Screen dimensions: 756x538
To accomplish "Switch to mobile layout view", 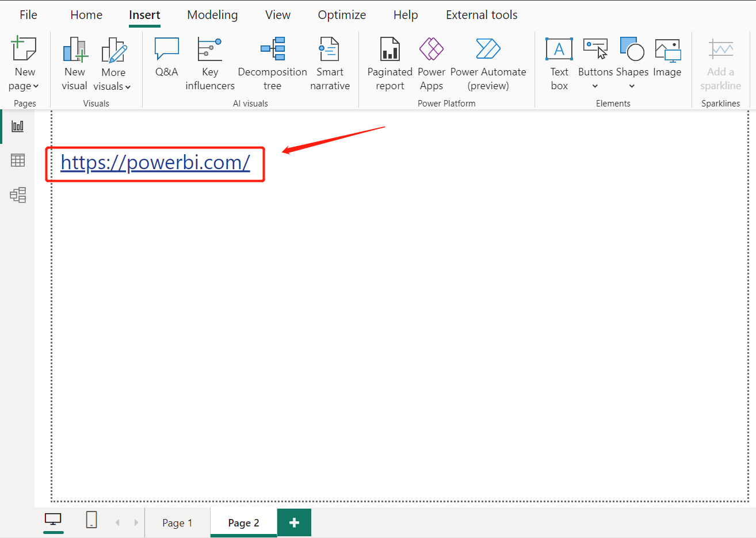I will (x=91, y=520).
